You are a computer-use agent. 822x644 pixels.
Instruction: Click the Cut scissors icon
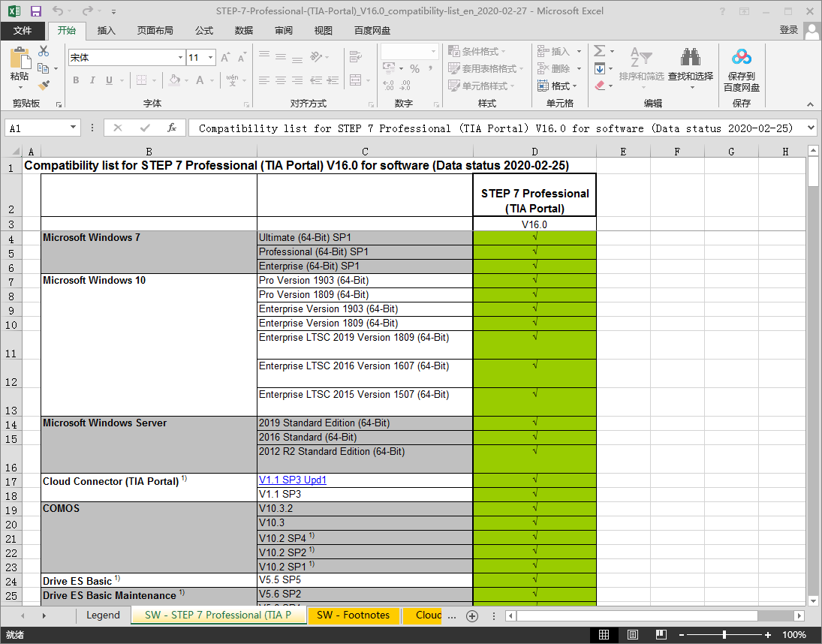(x=44, y=51)
